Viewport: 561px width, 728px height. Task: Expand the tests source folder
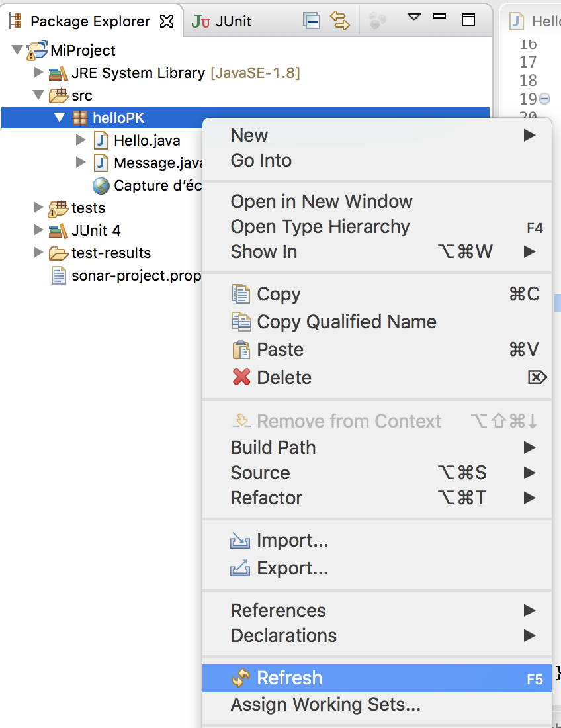(38, 208)
